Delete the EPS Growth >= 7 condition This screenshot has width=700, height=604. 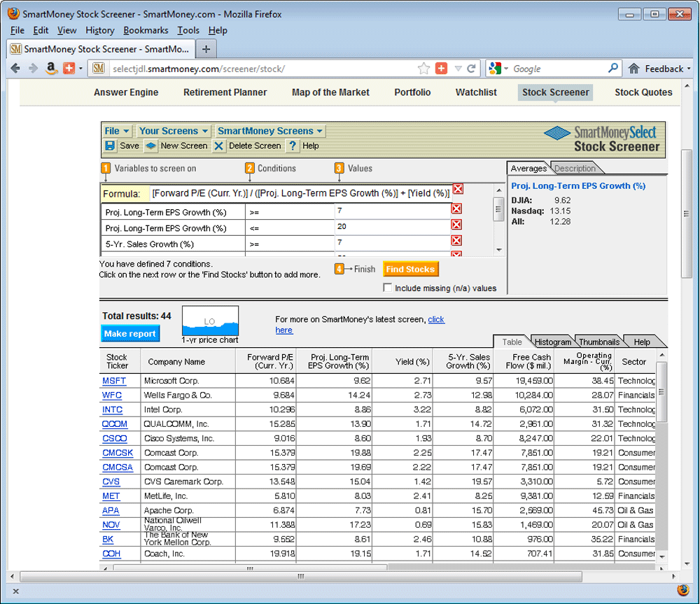(456, 209)
